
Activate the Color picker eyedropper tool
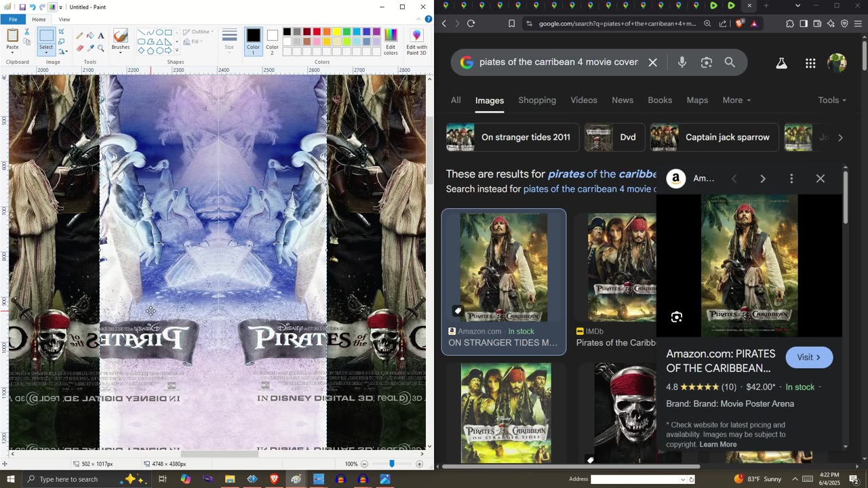coord(91,48)
